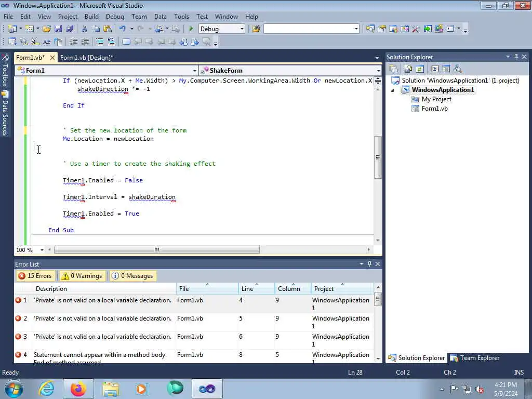Sort errors by the File column header
This screenshot has width=532, height=399.
point(207,289)
